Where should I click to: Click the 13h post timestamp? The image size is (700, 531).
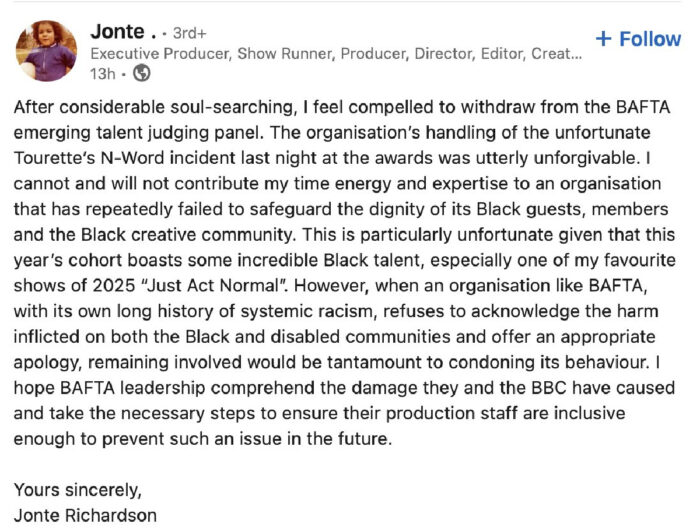tap(102, 74)
